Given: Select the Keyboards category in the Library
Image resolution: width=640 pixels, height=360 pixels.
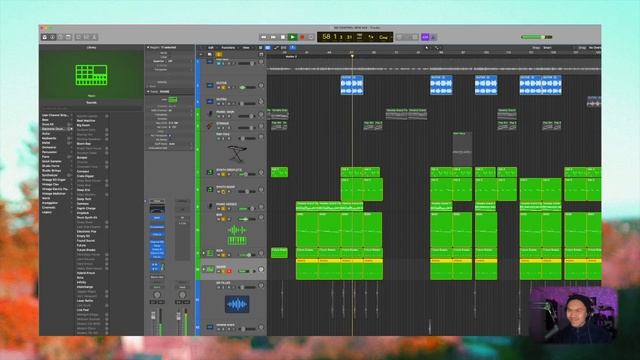Looking at the screenshot, I should pyautogui.click(x=49, y=138).
